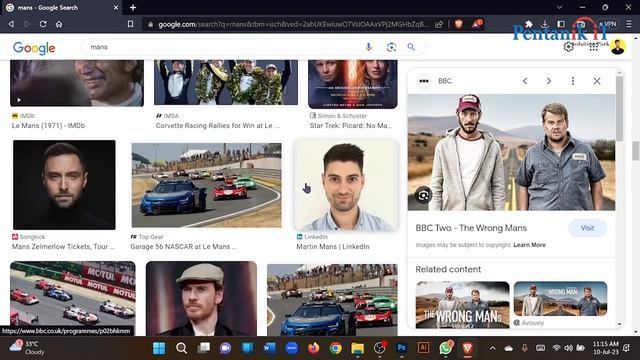Open 'Corvette Racing Rallies for Win at Le...' link

click(x=218, y=126)
